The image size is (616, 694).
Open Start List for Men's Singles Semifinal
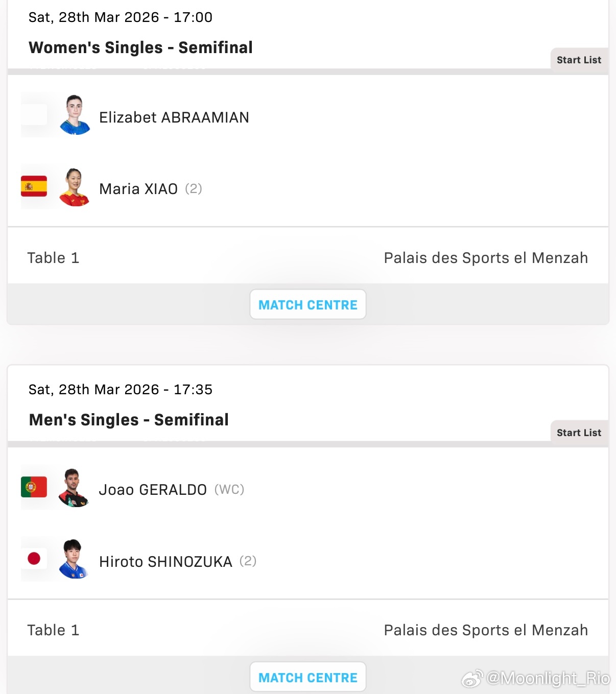(579, 433)
